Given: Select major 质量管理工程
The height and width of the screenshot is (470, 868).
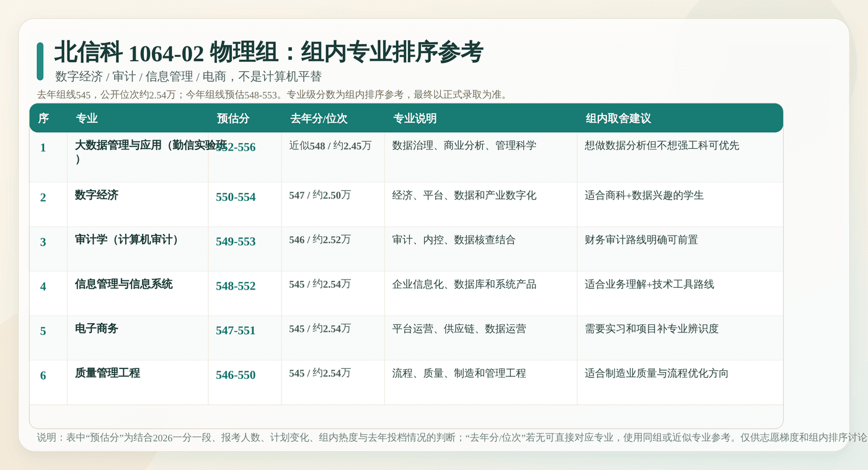Looking at the screenshot, I should (x=108, y=374).
